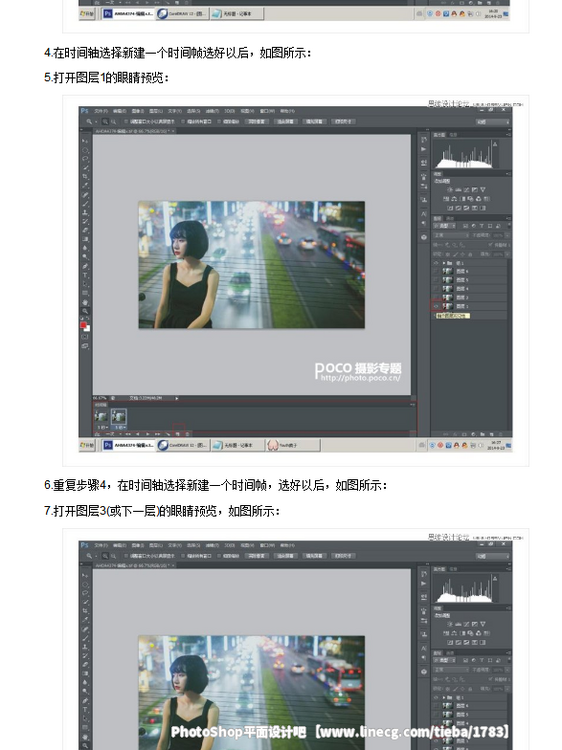Click delete frame trash icon in step-5 timeline

click(187, 434)
